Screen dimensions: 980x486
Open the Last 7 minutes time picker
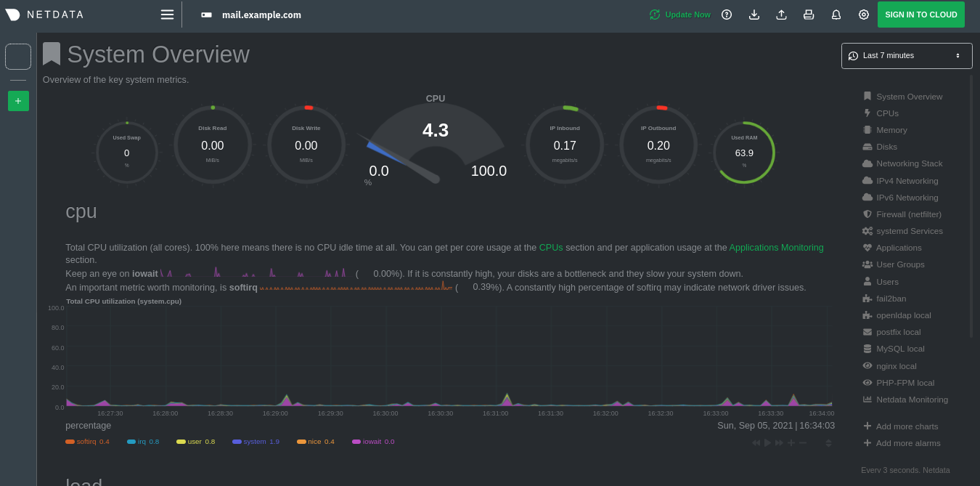[907, 56]
